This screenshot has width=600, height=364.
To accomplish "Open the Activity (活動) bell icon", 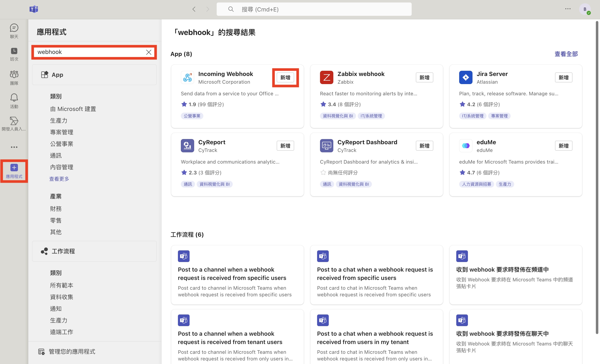I will (x=14, y=101).
